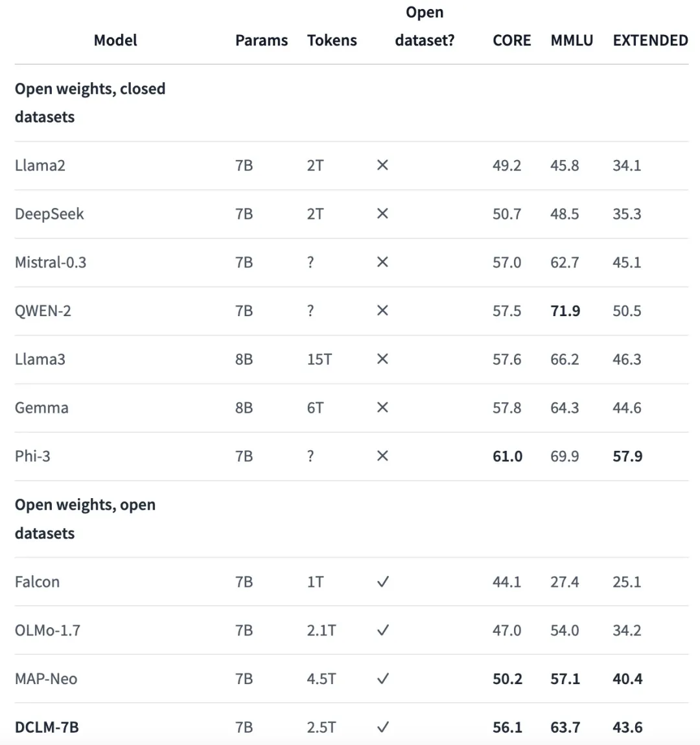Image resolution: width=700 pixels, height=745 pixels.
Task: Click the X mark in DeepSeek row
Action: pyautogui.click(x=382, y=214)
